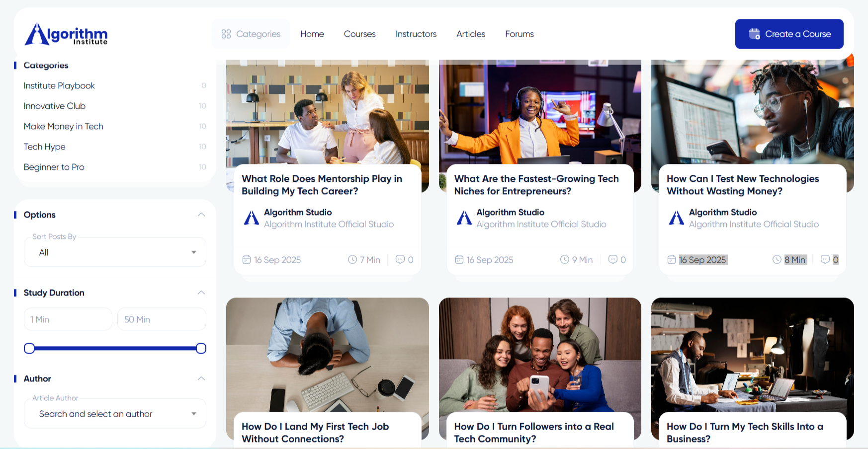Click the Algorithm Institute logo

(x=66, y=34)
